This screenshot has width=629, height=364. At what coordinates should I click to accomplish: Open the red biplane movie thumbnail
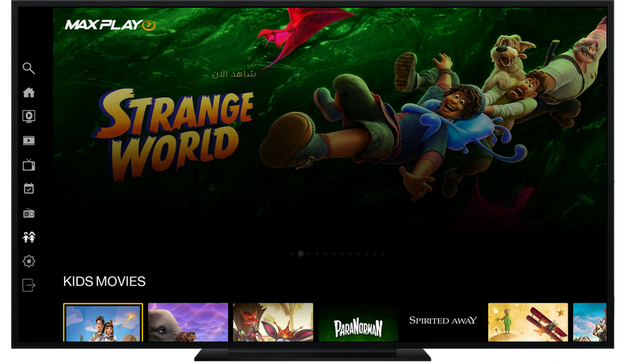pyautogui.click(x=529, y=322)
